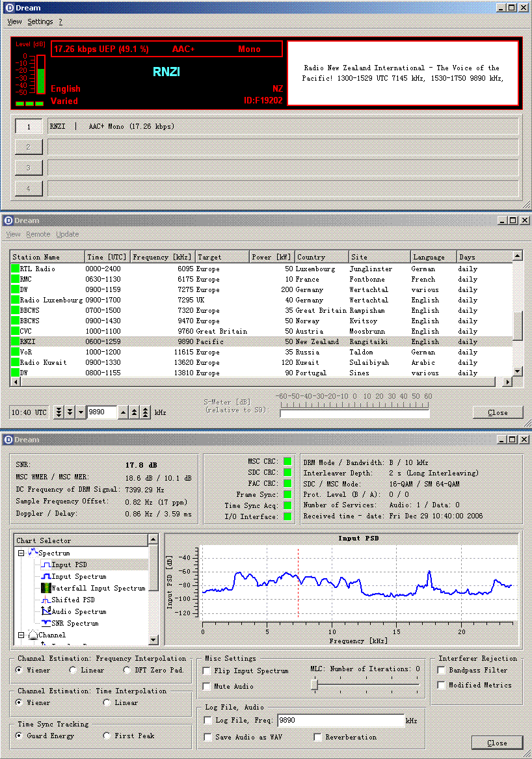Collapse the Spectrum tree node
Viewport: 532px width, 759px height.
click(21, 553)
